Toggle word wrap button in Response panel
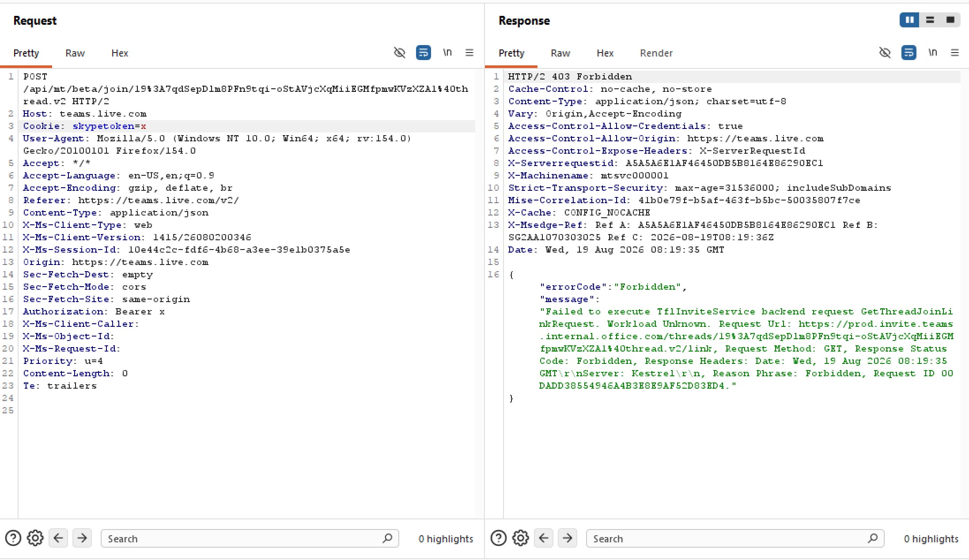The height and width of the screenshot is (560, 969). click(x=908, y=53)
